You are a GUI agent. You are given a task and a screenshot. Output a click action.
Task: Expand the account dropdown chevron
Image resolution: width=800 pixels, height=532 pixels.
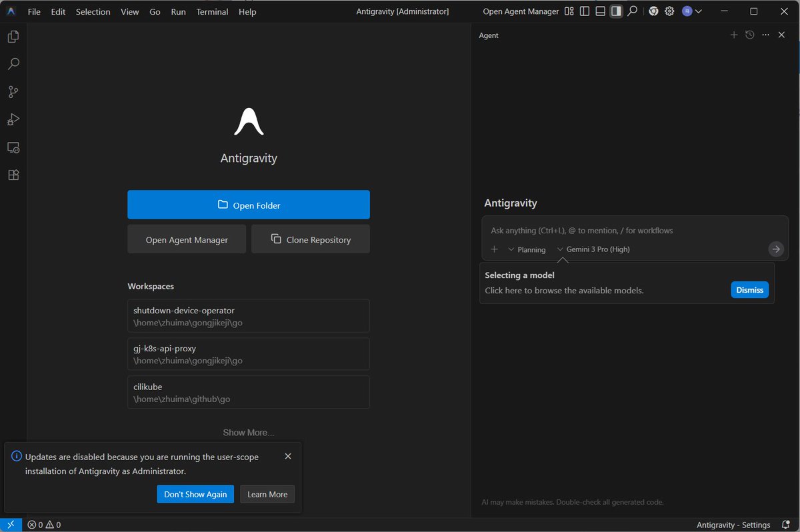click(698, 11)
